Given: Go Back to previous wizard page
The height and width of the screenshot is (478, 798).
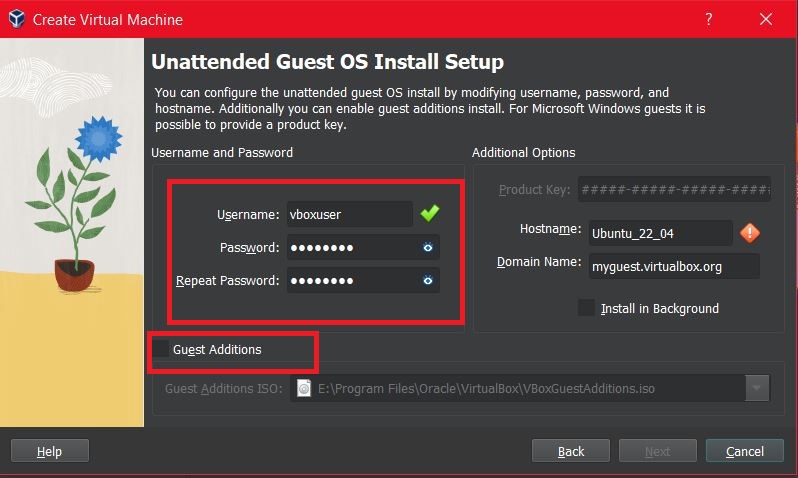Looking at the screenshot, I should (x=571, y=451).
